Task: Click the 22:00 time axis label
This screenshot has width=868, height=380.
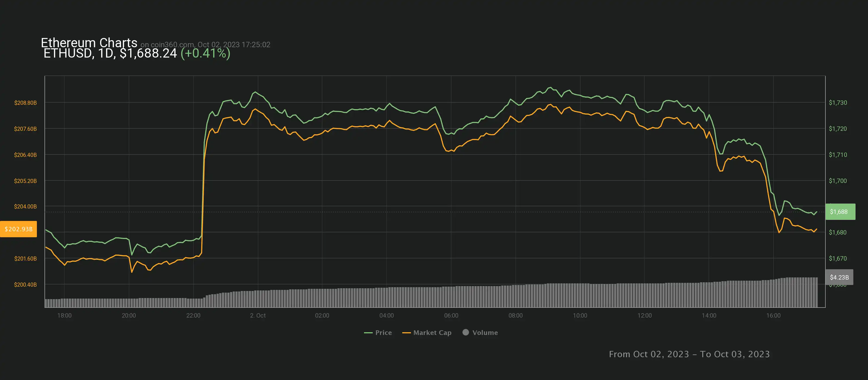Action: pyautogui.click(x=193, y=315)
